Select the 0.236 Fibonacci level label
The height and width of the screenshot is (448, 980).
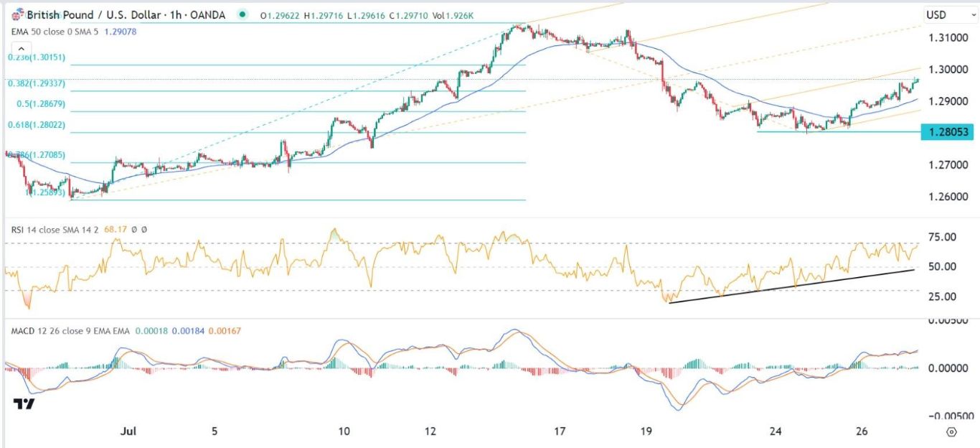click(37, 58)
